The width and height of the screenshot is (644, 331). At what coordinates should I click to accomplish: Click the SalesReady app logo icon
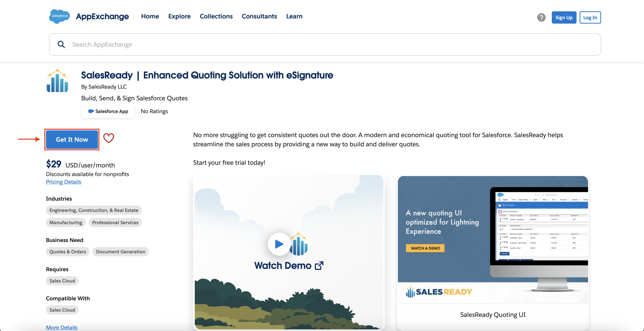[57, 81]
